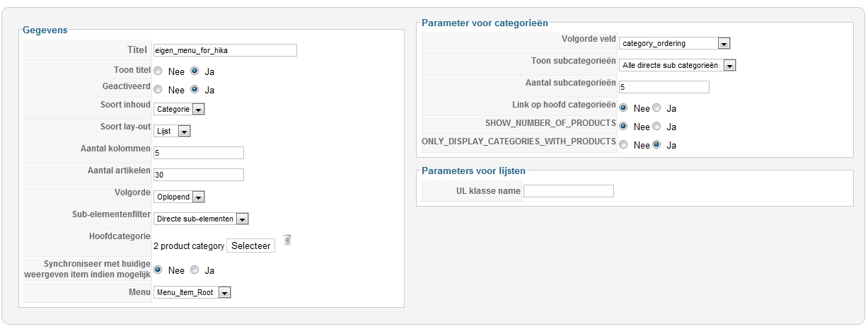Expand the Soort lay-out dropdown
The image size is (868, 329).
[x=173, y=131]
